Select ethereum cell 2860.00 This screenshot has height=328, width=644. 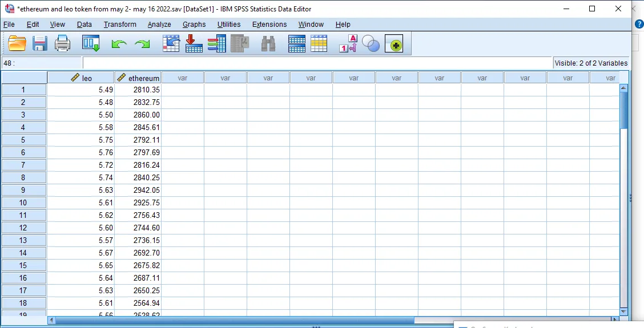(x=138, y=115)
